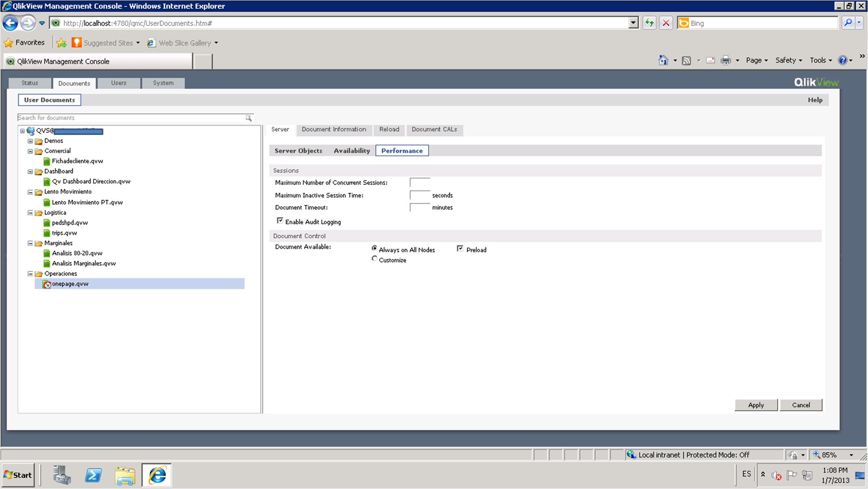Click the Document Timeout field

[x=420, y=207]
